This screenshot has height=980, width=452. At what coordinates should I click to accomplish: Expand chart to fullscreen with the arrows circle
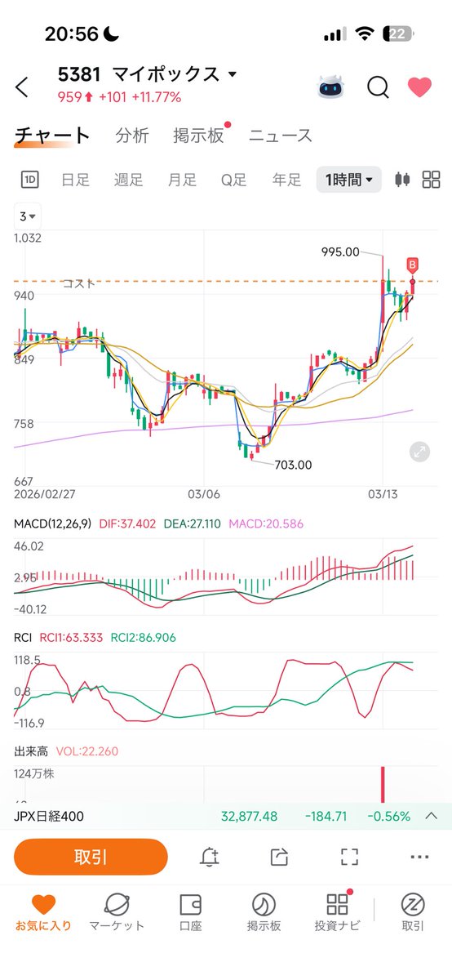(x=419, y=452)
